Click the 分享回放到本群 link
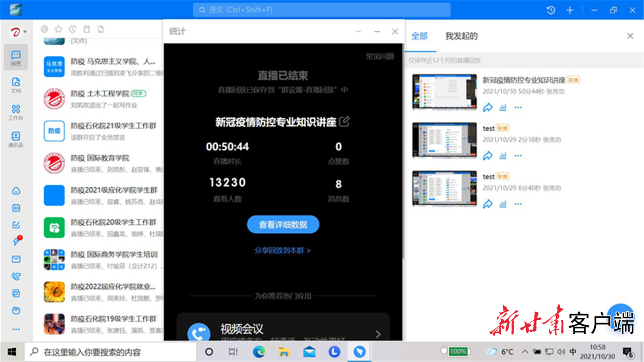This screenshot has width=644, height=362. coord(282,250)
